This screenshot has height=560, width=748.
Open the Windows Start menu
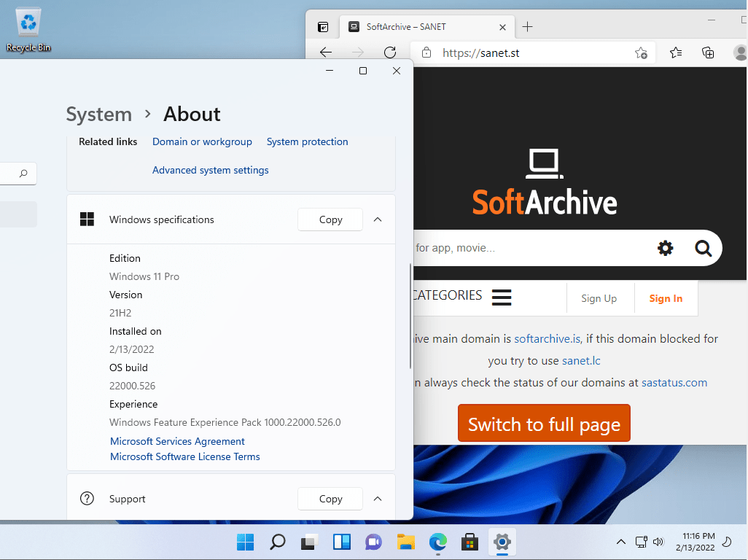point(245,542)
